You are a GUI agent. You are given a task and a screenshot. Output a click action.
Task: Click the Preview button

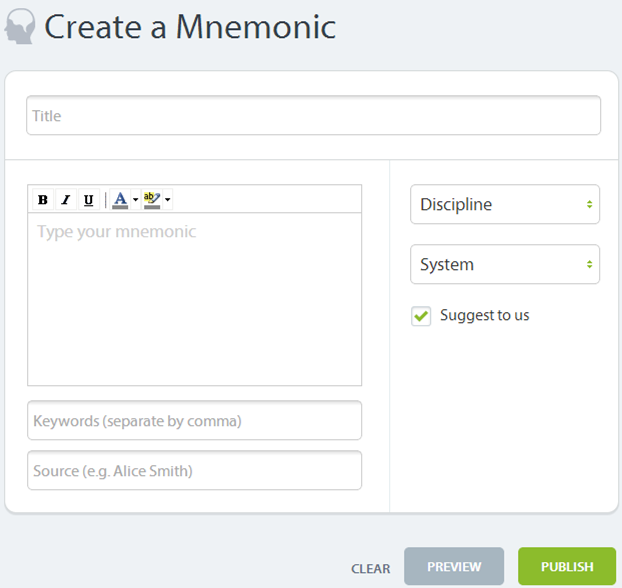[454, 567]
